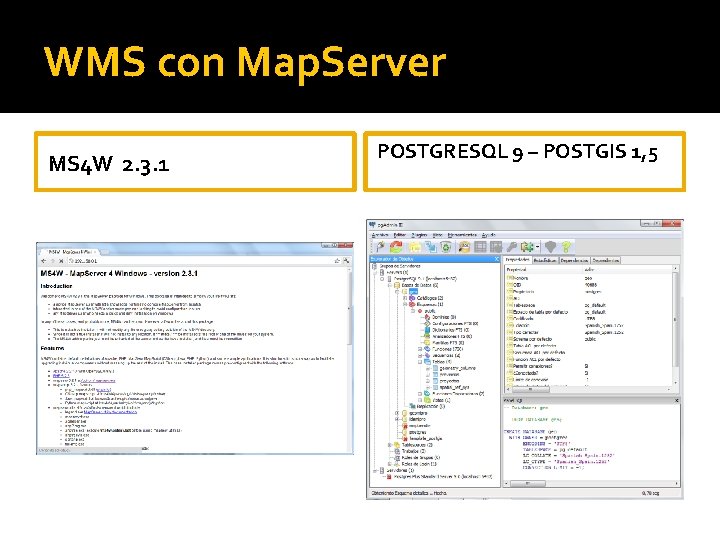Open the Herramientas menu in pgAdmin
Image resolution: width=720 pixels, height=540 pixels.
[x=462, y=235]
